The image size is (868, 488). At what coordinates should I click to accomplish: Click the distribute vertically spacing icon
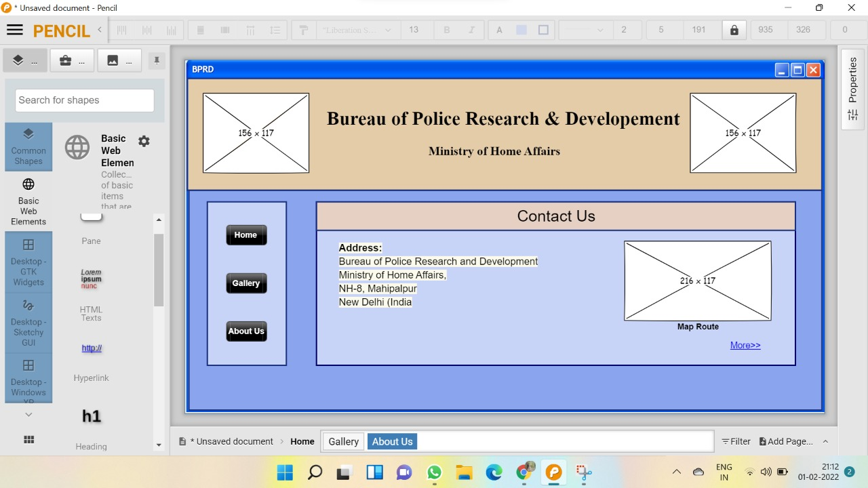click(275, 30)
